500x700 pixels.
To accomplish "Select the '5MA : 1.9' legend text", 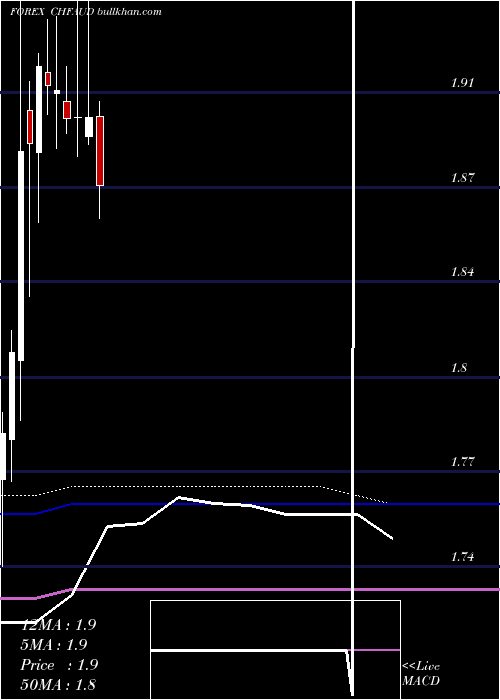I will point(54,645).
